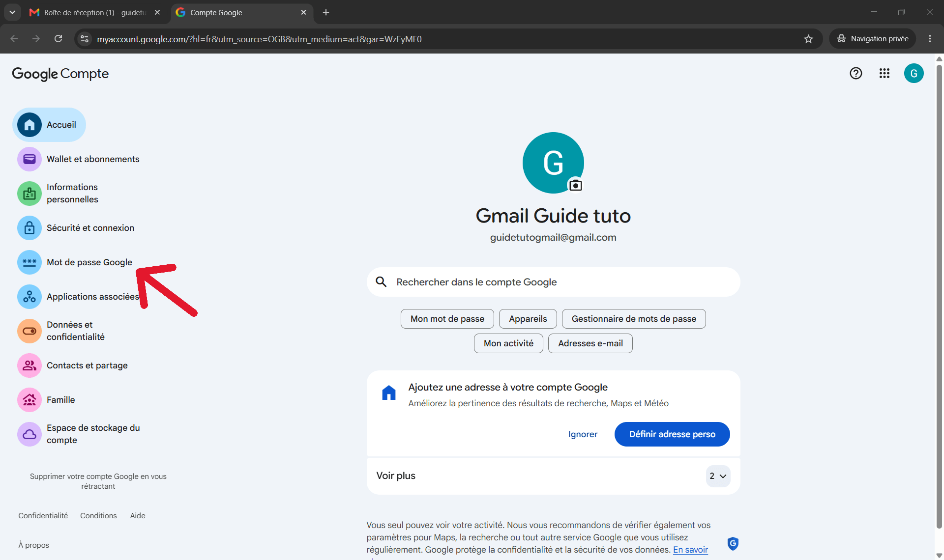Bookmark this page with the star icon
Screen dimensions: 944x560
point(809,39)
